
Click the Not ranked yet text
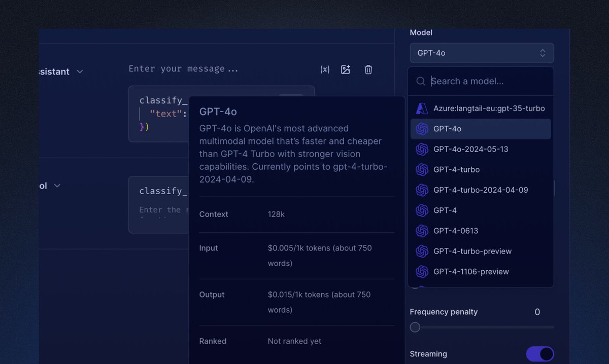pos(294,341)
